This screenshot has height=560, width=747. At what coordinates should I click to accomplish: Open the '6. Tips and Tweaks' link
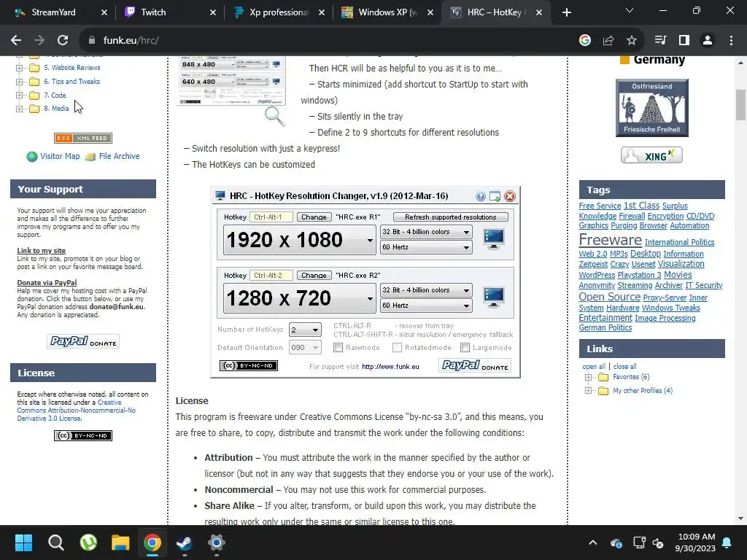point(72,82)
